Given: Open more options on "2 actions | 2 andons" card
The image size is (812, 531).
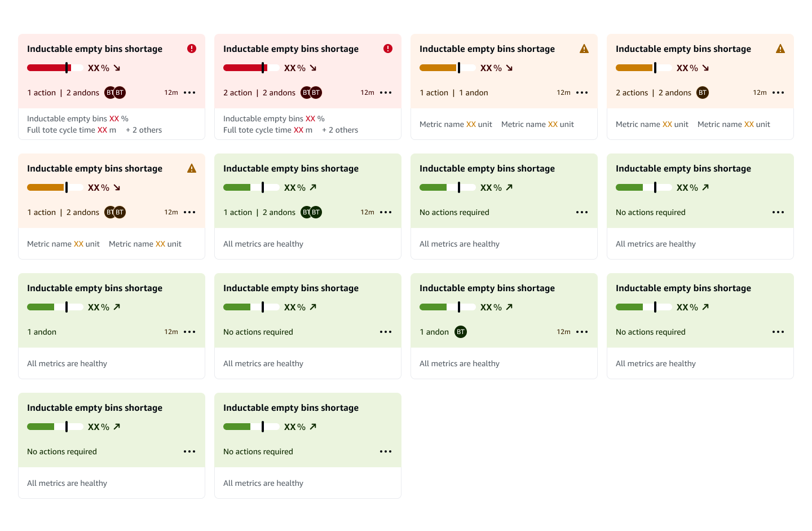Looking at the screenshot, I should pyautogui.click(x=778, y=93).
